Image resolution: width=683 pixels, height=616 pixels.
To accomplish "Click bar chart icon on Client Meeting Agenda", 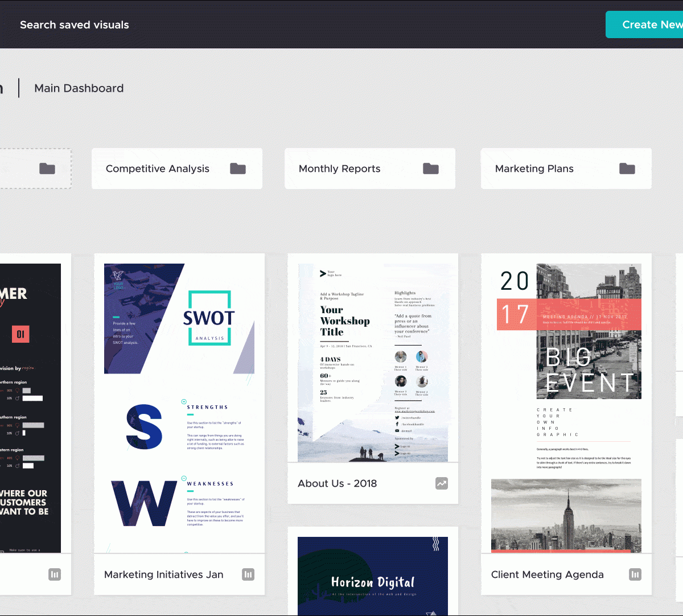I will [x=635, y=574].
